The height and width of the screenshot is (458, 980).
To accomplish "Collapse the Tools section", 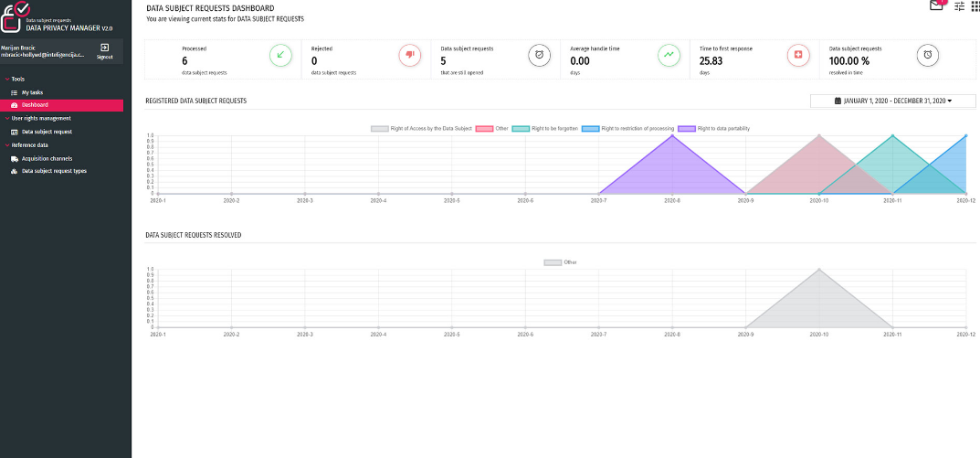I will point(7,80).
